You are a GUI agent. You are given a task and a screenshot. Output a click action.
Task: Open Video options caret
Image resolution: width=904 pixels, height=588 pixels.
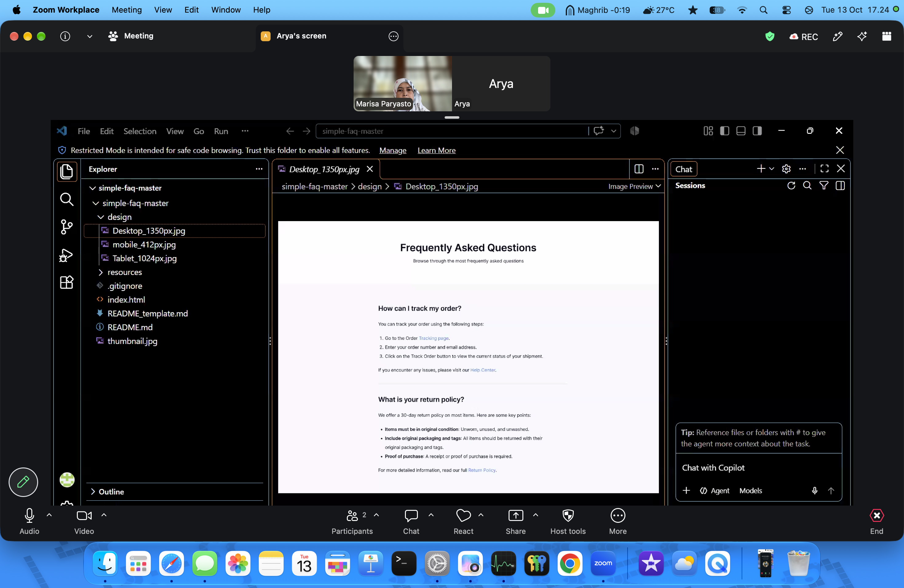point(104,515)
